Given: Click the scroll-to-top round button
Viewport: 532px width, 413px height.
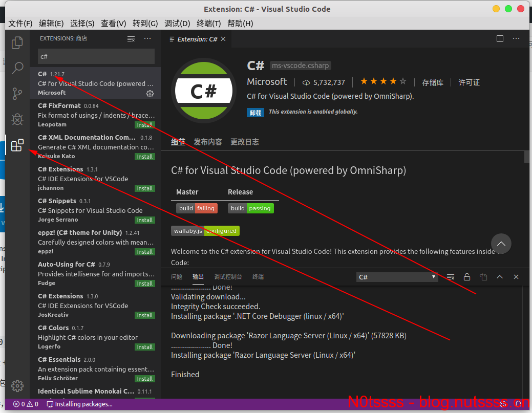Looking at the screenshot, I should [x=501, y=244].
